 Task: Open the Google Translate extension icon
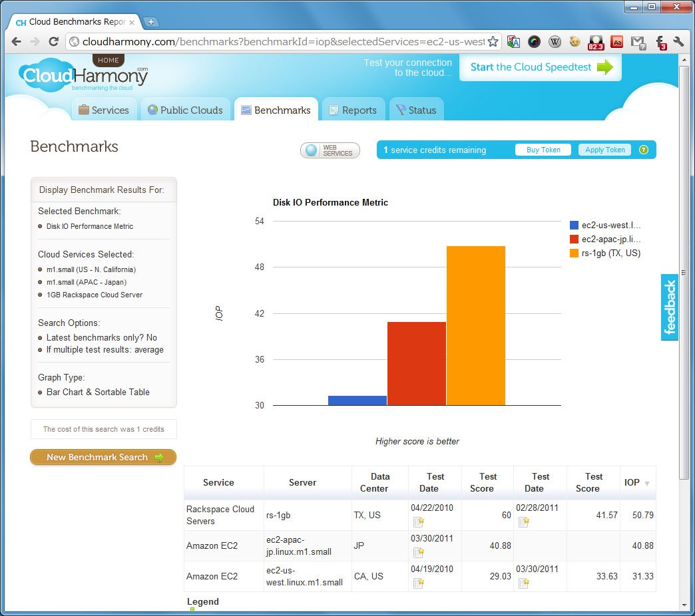tap(513, 42)
